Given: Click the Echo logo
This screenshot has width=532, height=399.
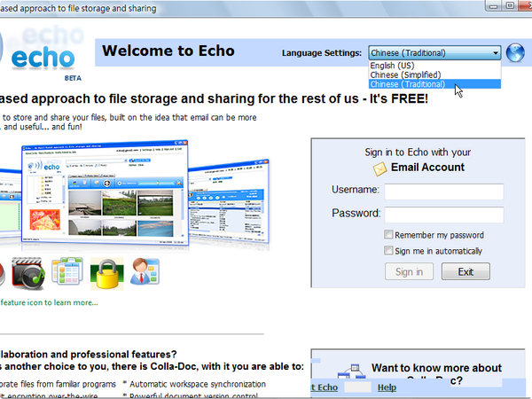Looking at the screenshot, I should pyautogui.click(x=43, y=58).
